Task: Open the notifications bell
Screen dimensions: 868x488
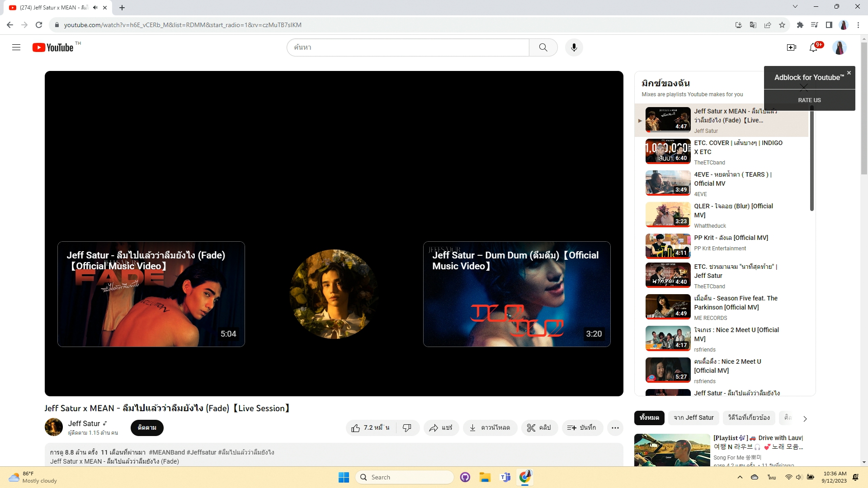Action: (x=814, y=47)
